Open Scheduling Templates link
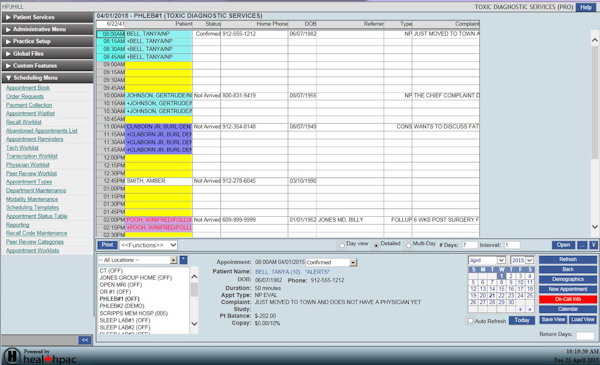 (33, 207)
